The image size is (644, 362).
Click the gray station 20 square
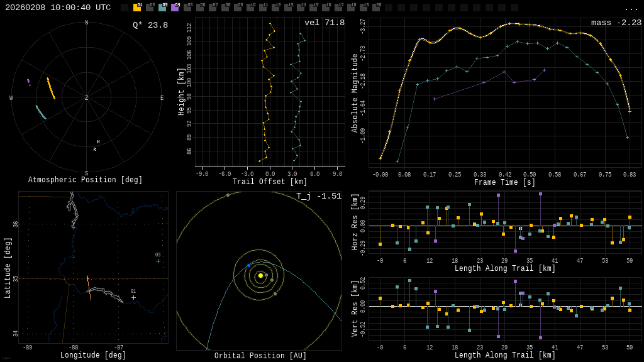coord(376,8)
